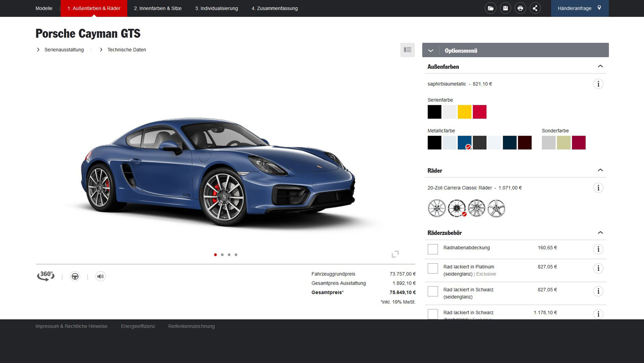644x363 pixels.
Task: Collapse the Räder section
Action: [x=600, y=170]
